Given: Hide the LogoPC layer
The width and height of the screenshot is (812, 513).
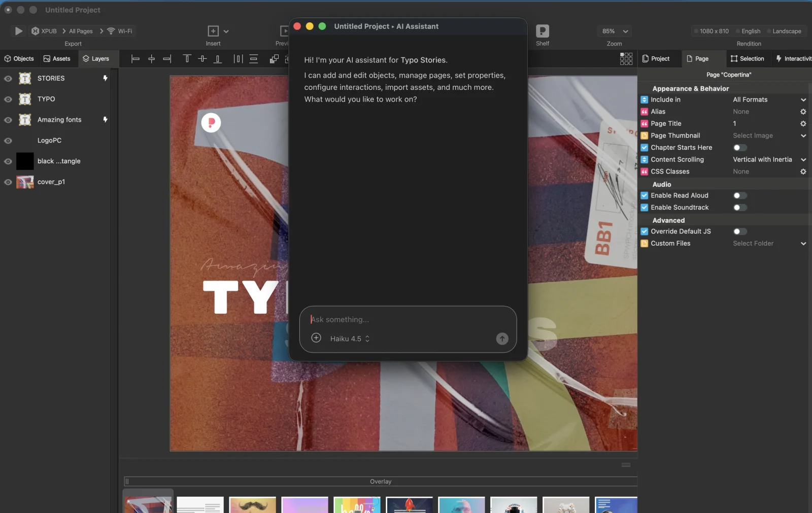Looking at the screenshot, I should pyautogui.click(x=8, y=141).
